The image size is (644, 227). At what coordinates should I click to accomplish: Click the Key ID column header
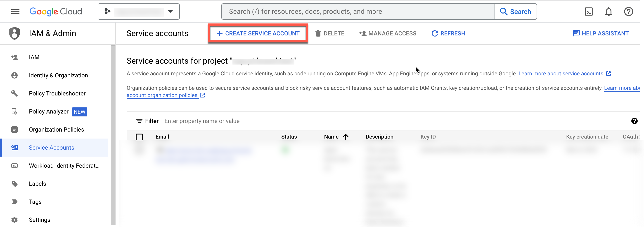tap(428, 137)
